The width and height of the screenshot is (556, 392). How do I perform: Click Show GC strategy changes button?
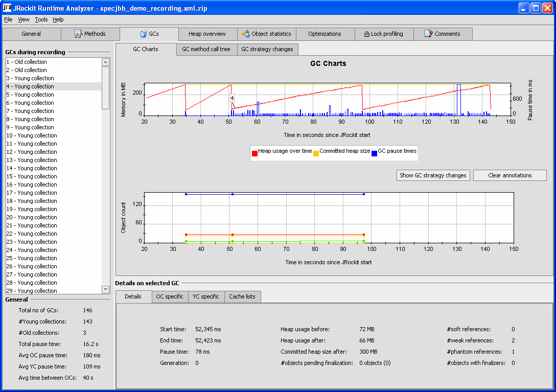tap(433, 175)
